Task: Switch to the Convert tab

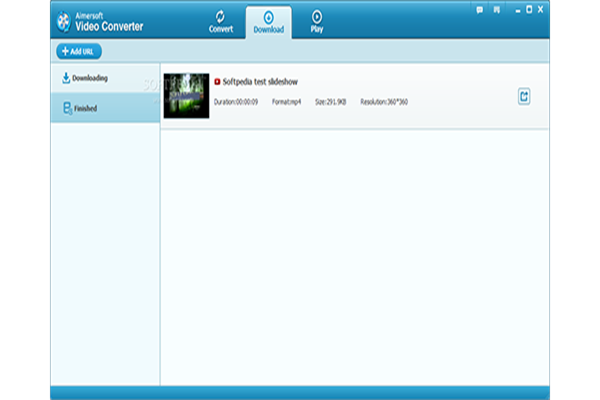Action: (220, 21)
